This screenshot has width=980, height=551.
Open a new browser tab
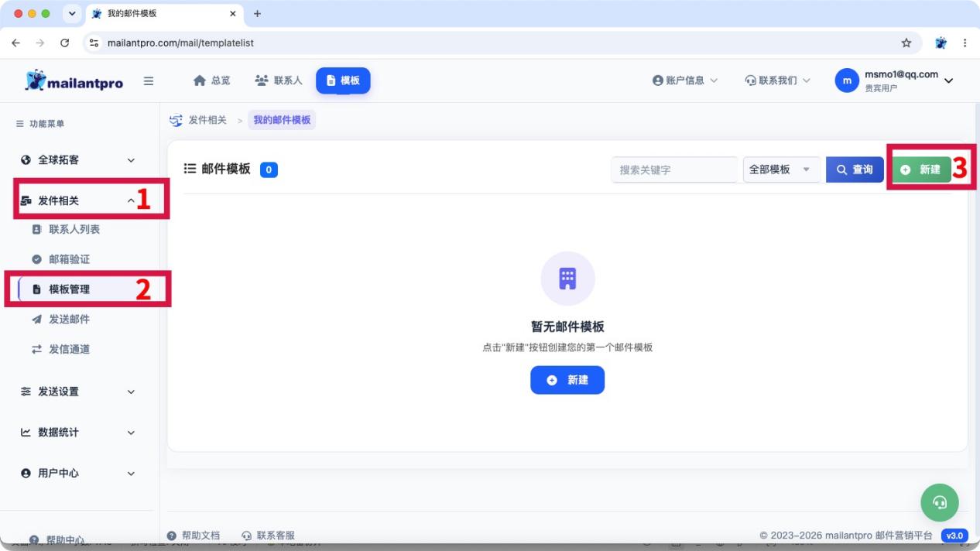(x=258, y=14)
